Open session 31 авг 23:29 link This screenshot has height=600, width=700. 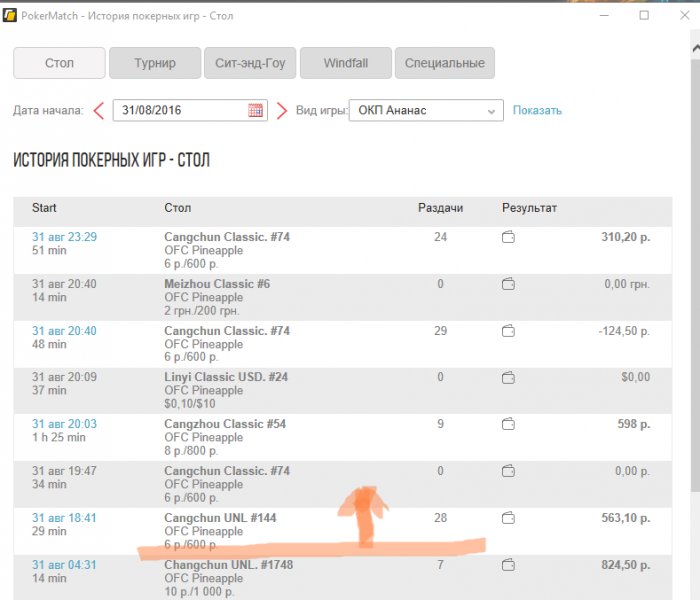(x=64, y=237)
